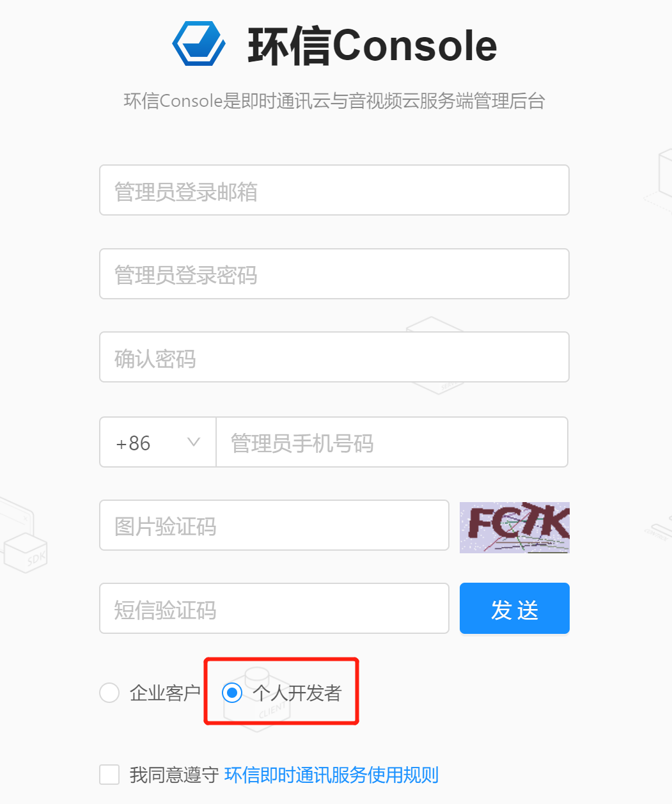
Task: Click the blue hexagon 环信 logo icon
Action: click(198, 43)
